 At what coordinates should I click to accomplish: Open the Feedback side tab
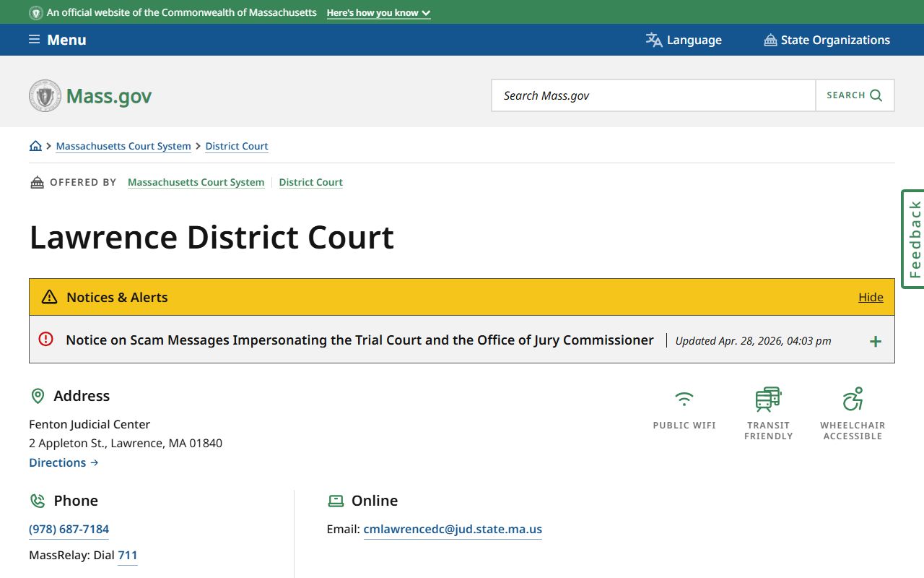tap(913, 239)
